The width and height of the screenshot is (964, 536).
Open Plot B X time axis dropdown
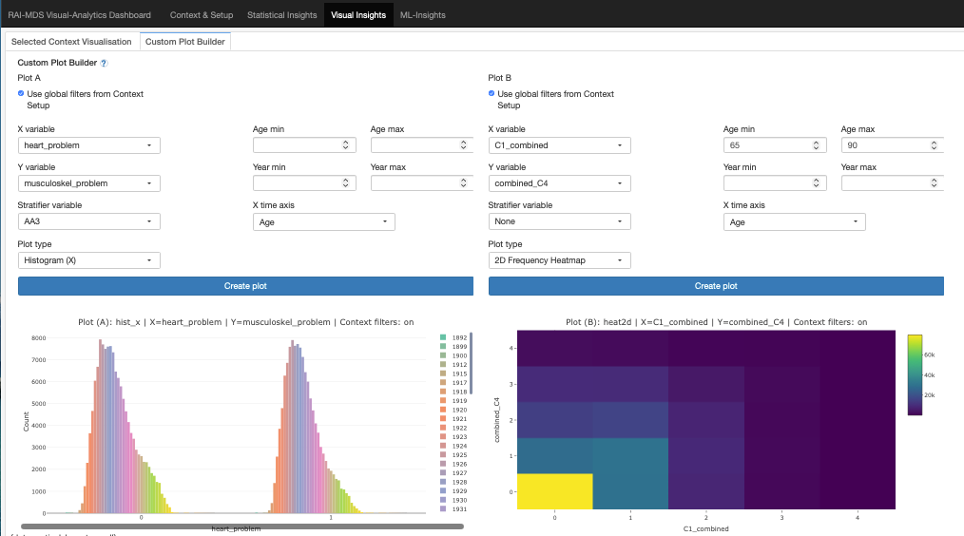pyautogui.click(x=794, y=222)
